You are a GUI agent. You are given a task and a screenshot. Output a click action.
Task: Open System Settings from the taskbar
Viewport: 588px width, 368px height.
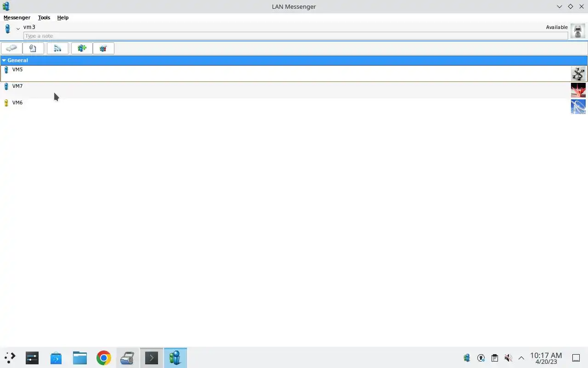[x=32, y=357]
